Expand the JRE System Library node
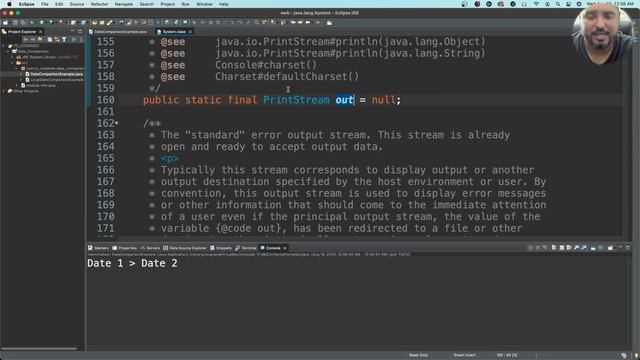The image size is (640, 360). click(x=12, y=57)
